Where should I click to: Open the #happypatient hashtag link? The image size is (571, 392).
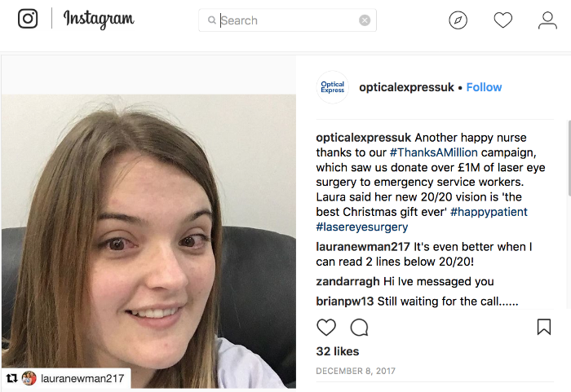[x=489, y=212]
